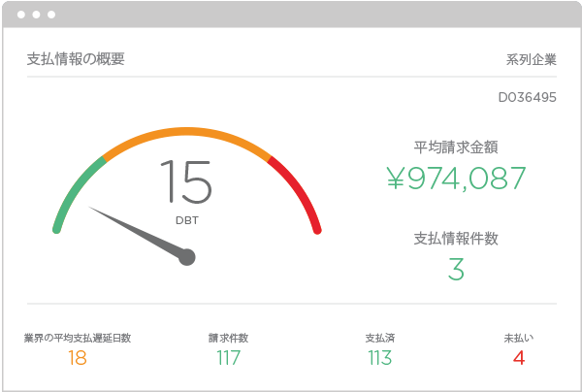Click the middle window control dot
This screenshot has height=392, width=582.
(x=36, y=16)
